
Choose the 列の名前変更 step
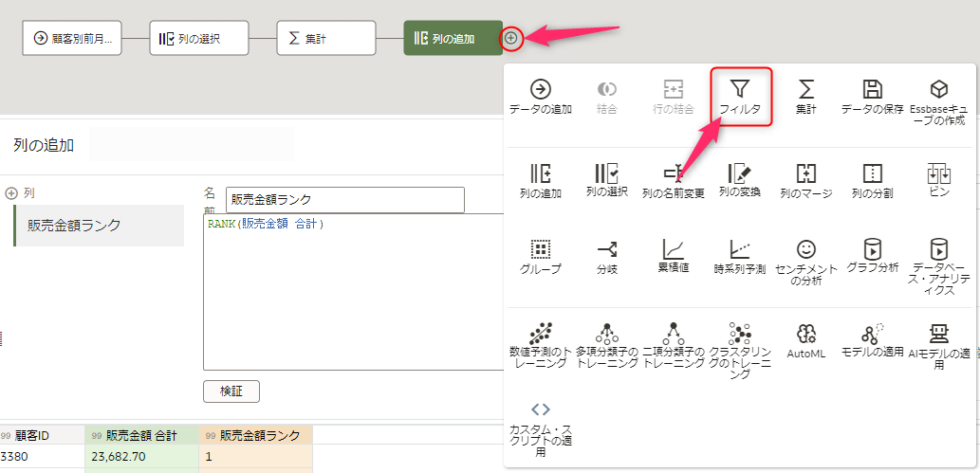674,181
